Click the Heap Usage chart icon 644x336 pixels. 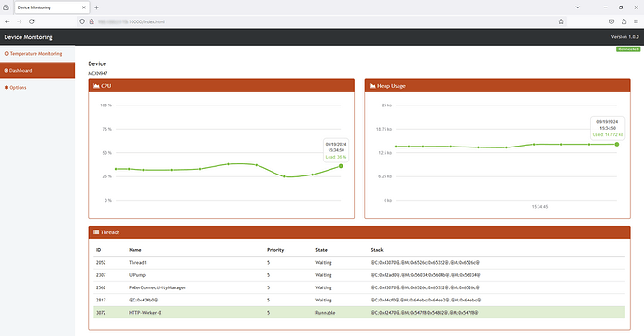point(372,86)
